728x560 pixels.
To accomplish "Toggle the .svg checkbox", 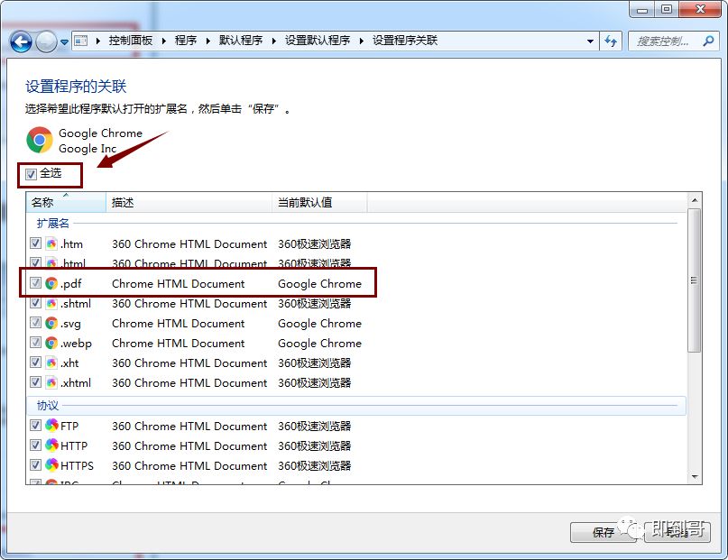I will coord(36,323).
